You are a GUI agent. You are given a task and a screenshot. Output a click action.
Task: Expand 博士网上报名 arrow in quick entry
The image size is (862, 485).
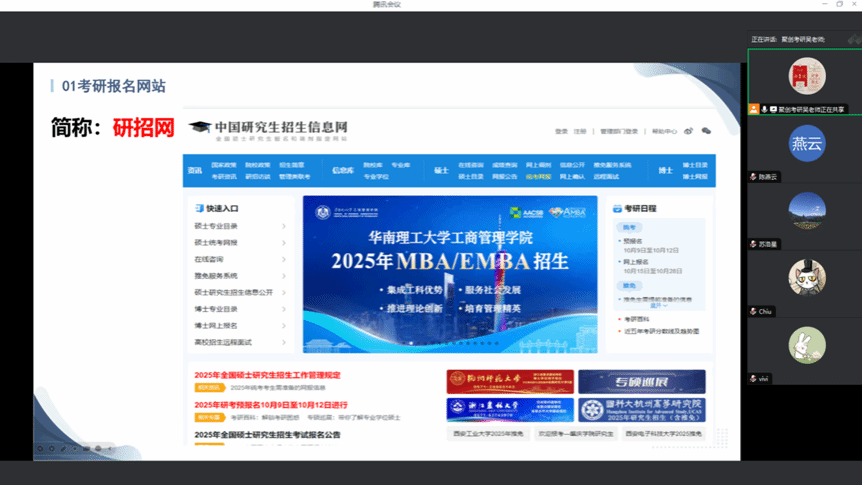[x=284, y=326]
